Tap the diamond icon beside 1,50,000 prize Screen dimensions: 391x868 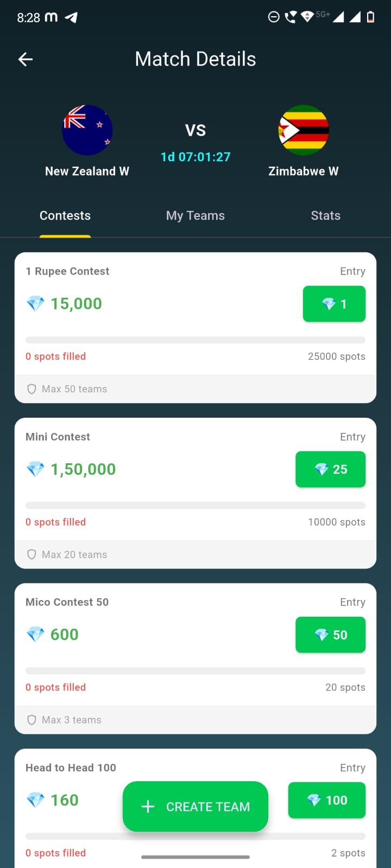[35, 469]
